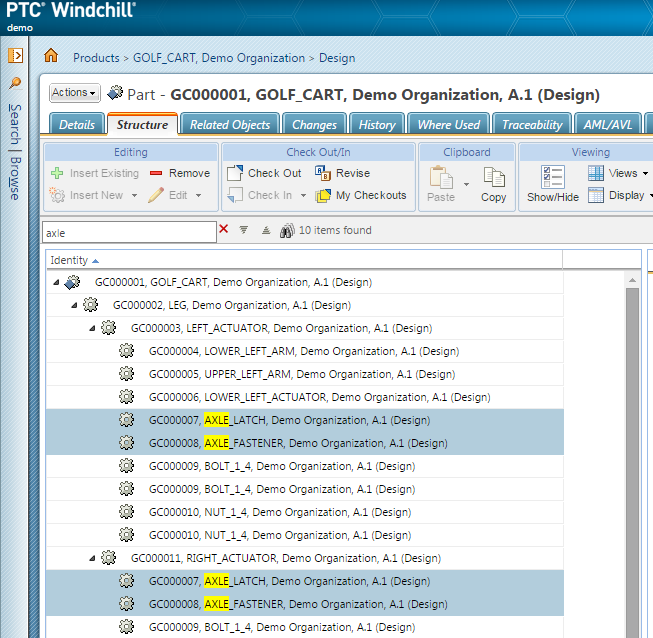Sort by the Identity column header
Screen dimensions: 653x638
pyautogui.click(x=304, y=260)
